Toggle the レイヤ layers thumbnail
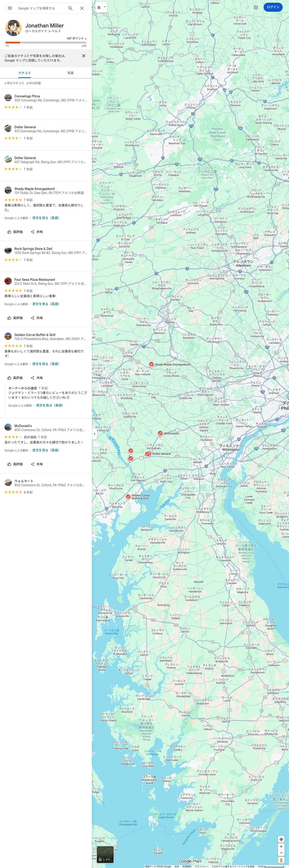This screenshot has width=289, height=868. (x=105, y=854)
